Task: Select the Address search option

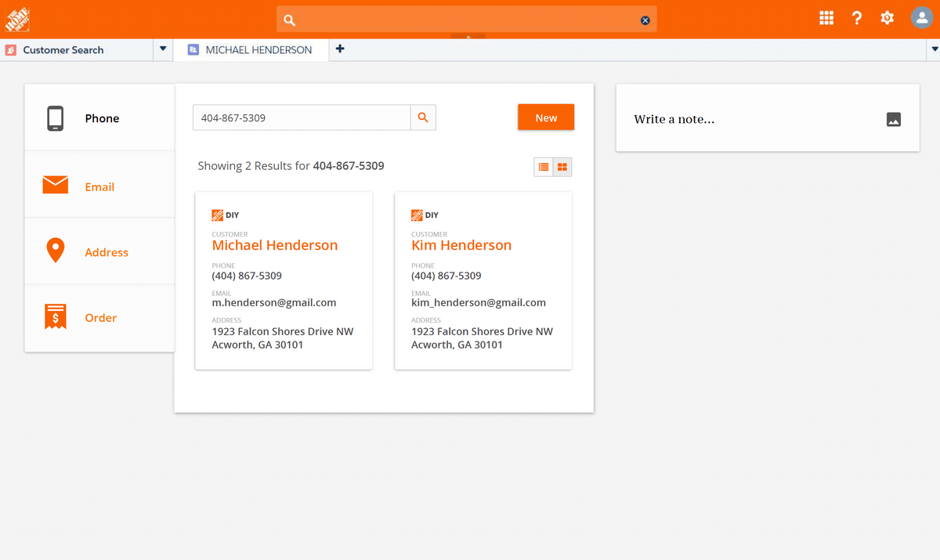Action: pyautogui.click(x=106, y=252)
